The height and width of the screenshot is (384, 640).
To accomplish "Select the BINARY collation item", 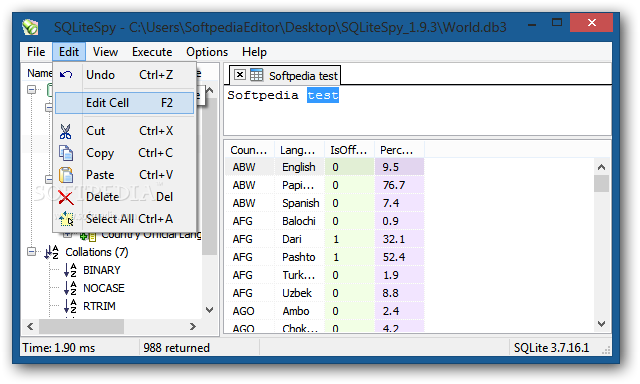I will click(102, 270).
